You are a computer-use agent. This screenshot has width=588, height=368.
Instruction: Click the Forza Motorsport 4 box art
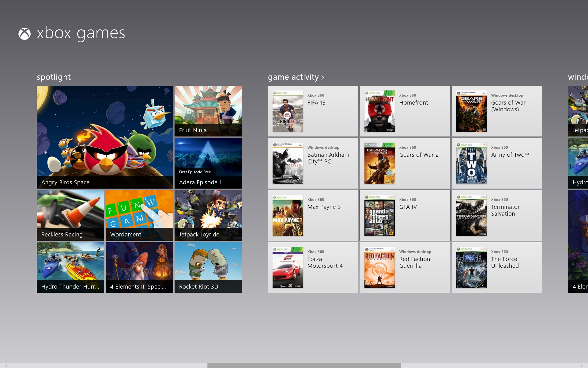pyautogui.click(x=288, y=267)
